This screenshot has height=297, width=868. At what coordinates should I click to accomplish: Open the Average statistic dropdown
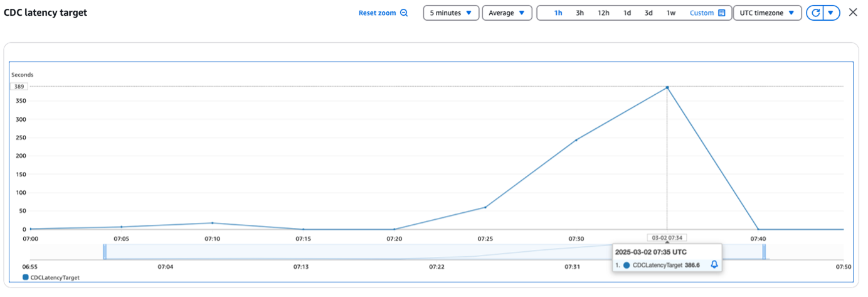click(507, 13)
